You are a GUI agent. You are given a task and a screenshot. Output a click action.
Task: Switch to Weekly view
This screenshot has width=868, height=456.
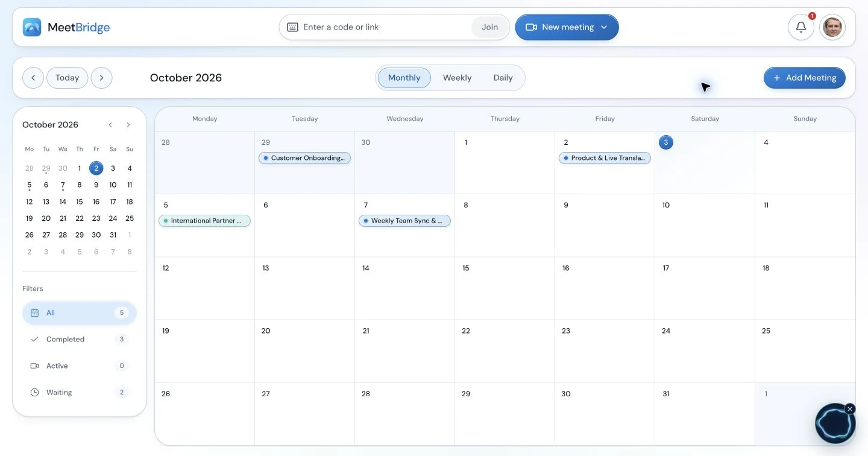click(457, 78)
